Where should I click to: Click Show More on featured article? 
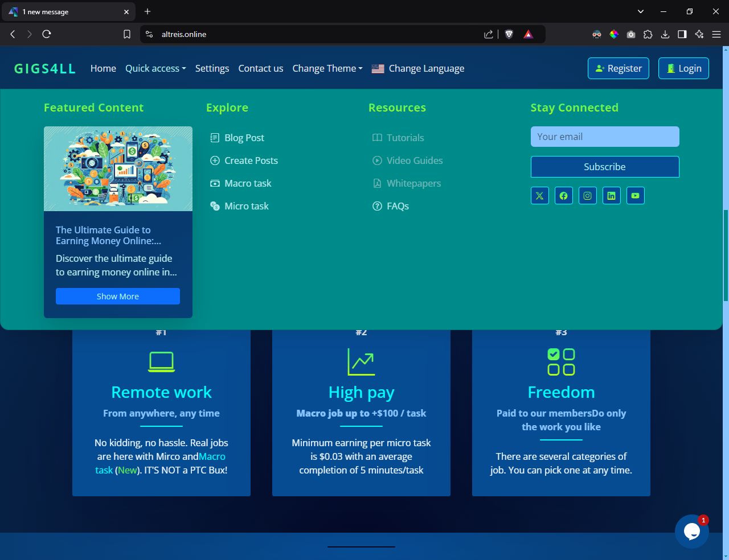[118, 296]
